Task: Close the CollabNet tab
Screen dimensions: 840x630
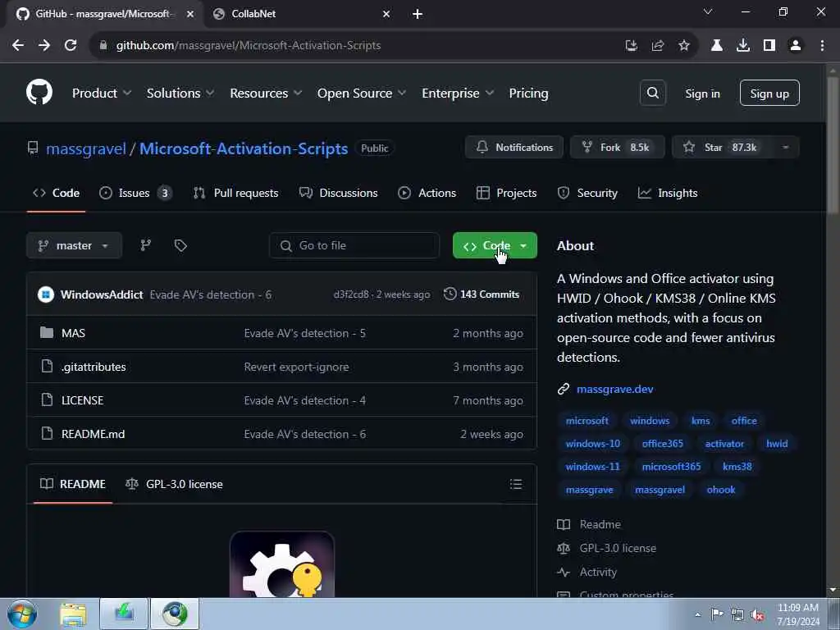Action: click(386, 14)
